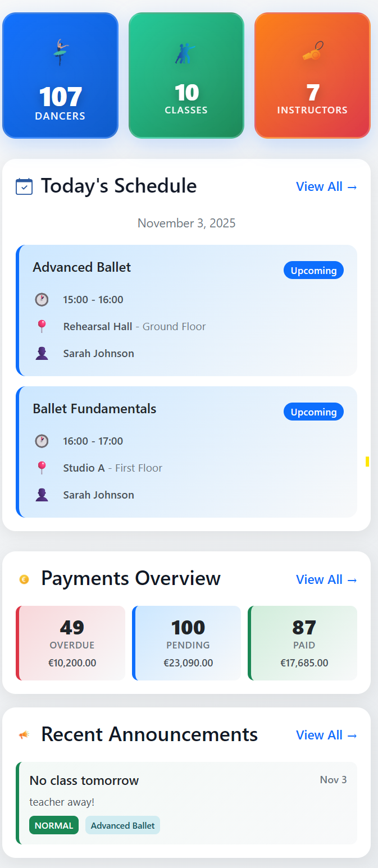Open View All for Payments Overview

[x=326, y=580]
